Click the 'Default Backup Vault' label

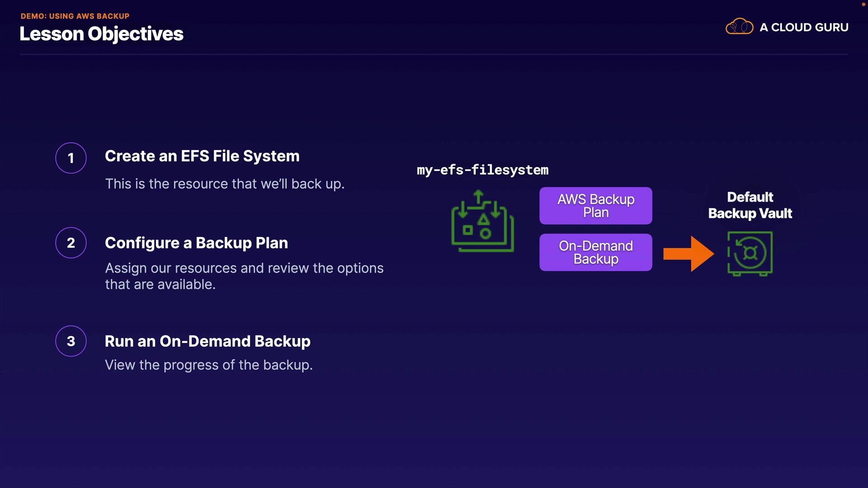(x=750, y=205)
